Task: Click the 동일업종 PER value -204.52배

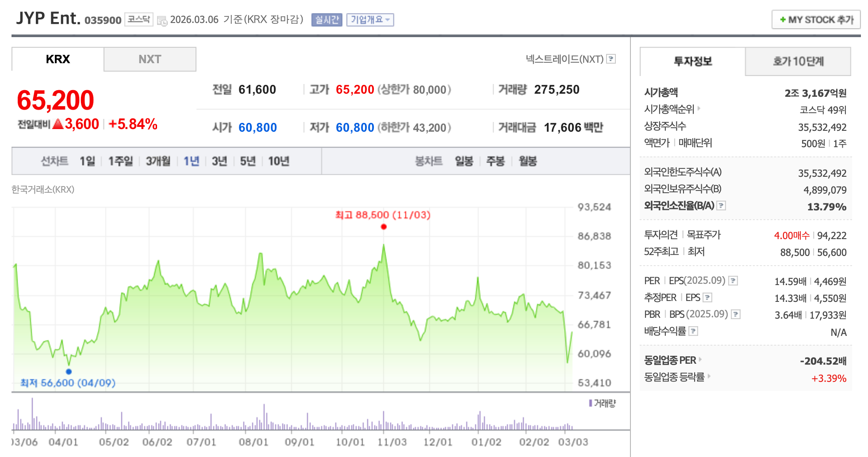Action: 823,361
